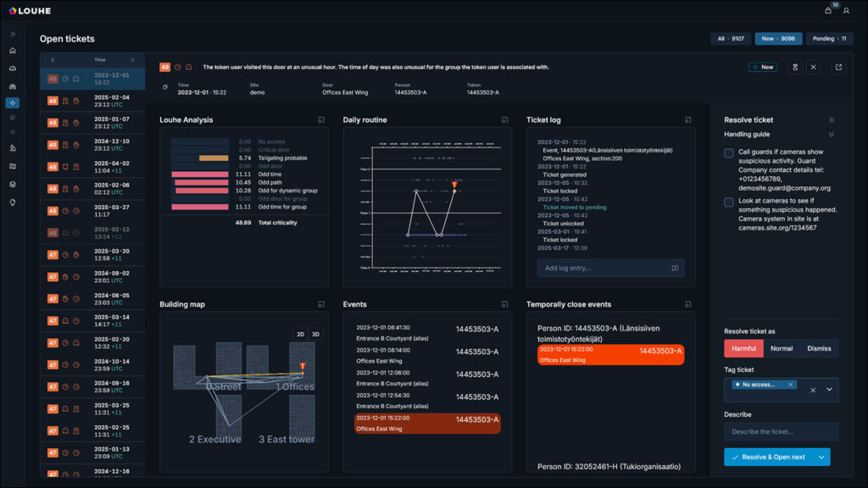This screenshot has height=488, width=868.
Task: Check the 'Call guards if cameras show' checkbox
Action: point(729,153)
